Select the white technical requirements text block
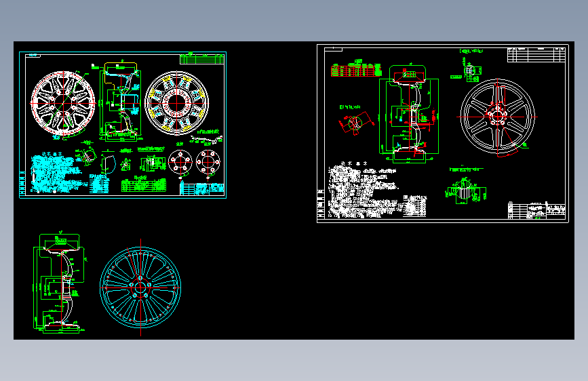 (363, 190)
